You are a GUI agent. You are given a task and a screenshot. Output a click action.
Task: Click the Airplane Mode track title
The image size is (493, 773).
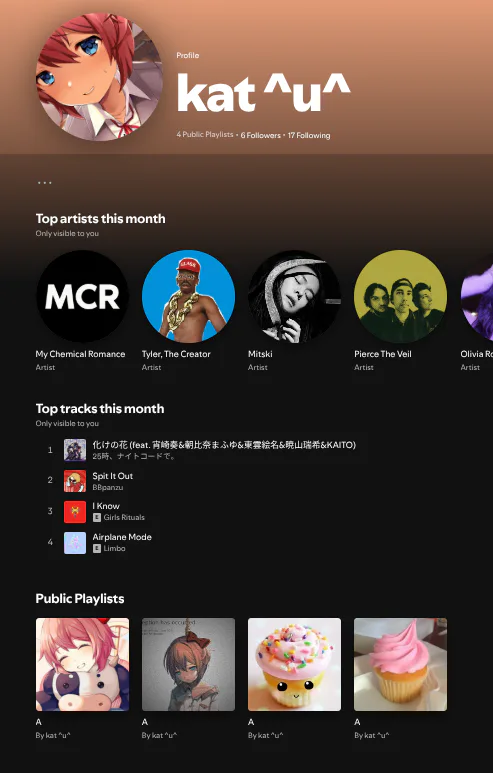[x=122, y=537]
